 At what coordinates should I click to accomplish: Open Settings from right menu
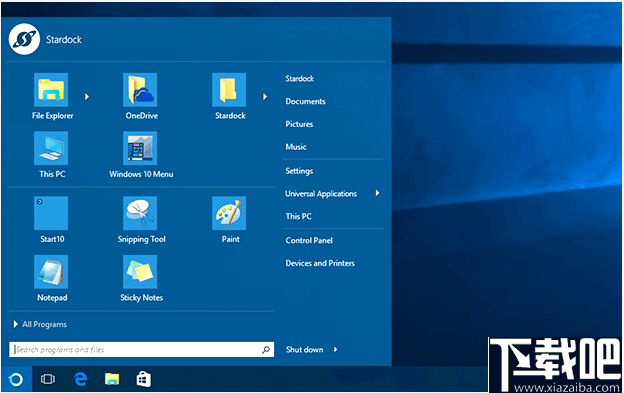click(299, 171)
